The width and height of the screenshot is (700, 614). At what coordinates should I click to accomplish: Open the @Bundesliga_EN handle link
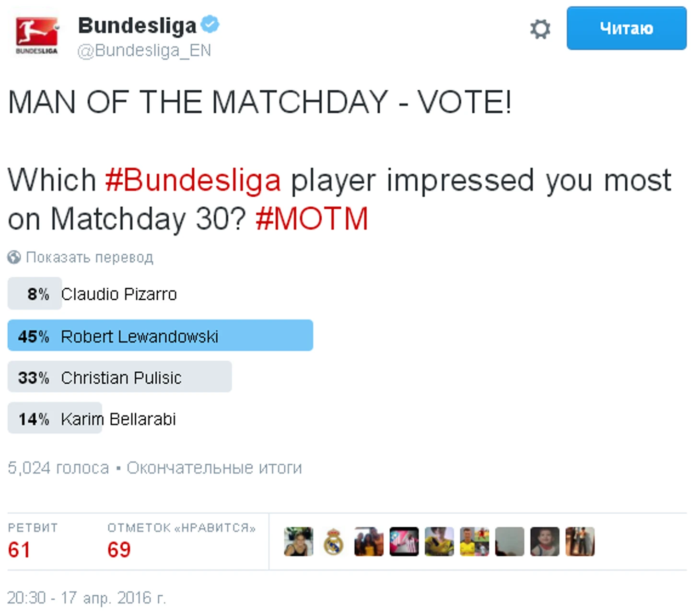pos(144,50)
